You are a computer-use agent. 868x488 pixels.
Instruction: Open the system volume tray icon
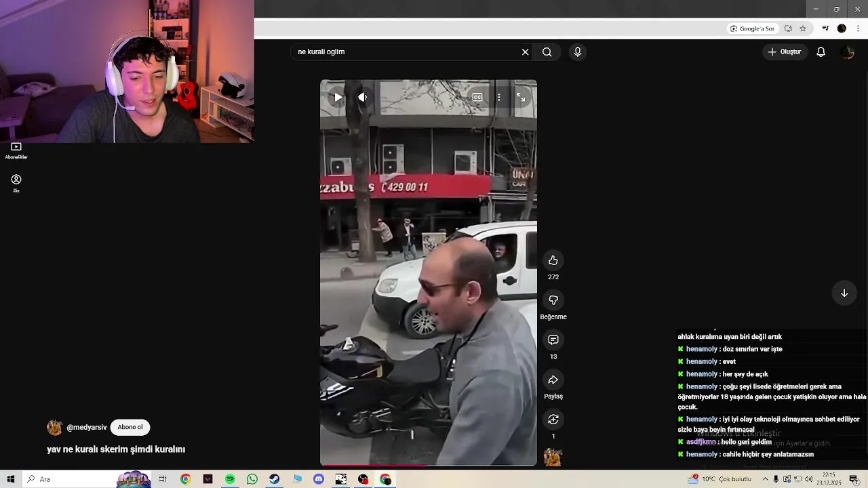(x=808, y=479)
